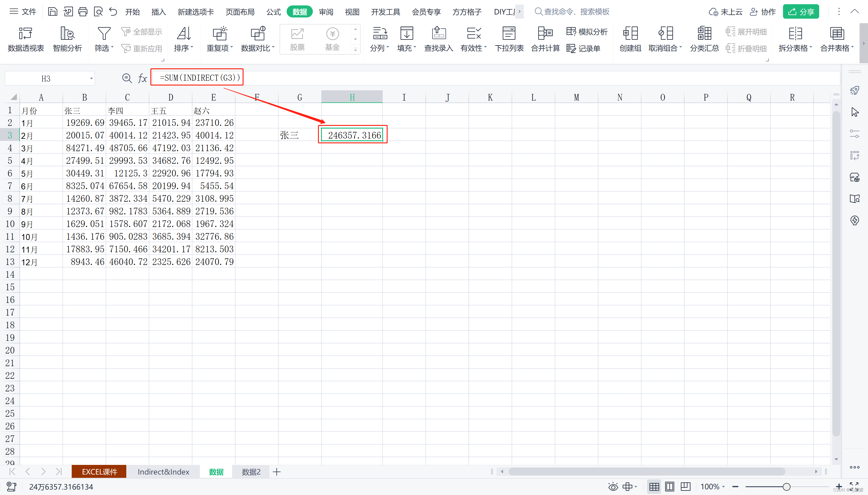Screen dimensions: 868x495
Task: Click 合并计算 consolidate icon
Action: pos(545,34)
